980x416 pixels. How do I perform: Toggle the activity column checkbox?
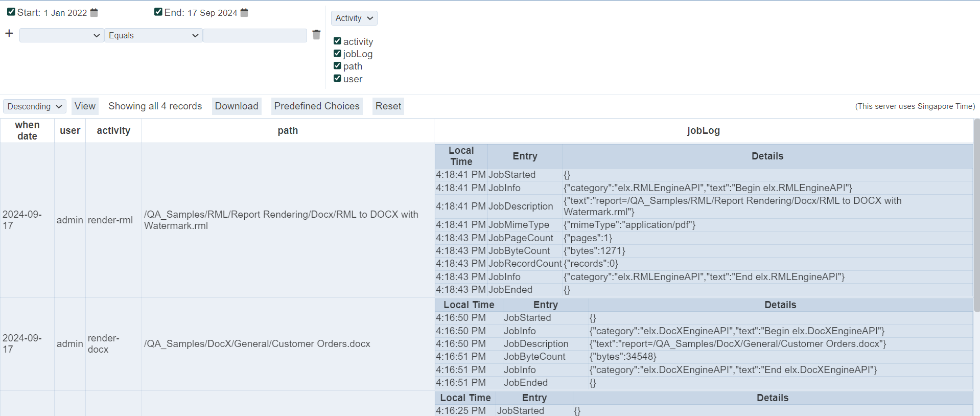click(x=337, y=41)
